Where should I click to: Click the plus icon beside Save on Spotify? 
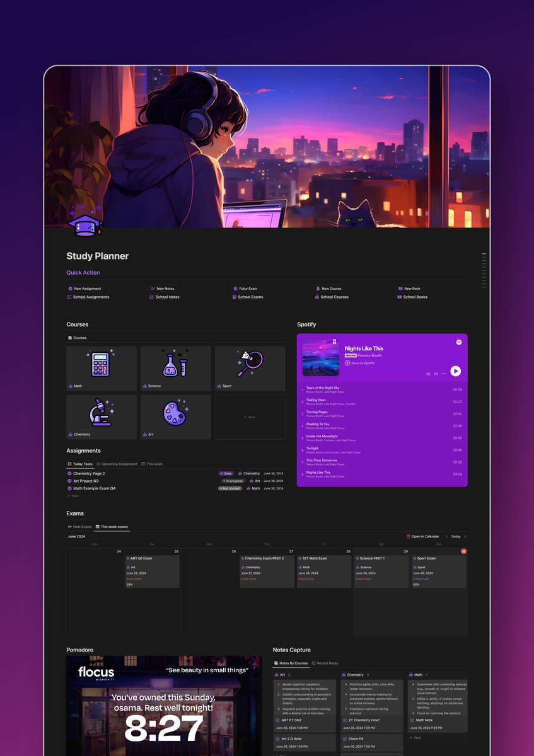point(347,363)
